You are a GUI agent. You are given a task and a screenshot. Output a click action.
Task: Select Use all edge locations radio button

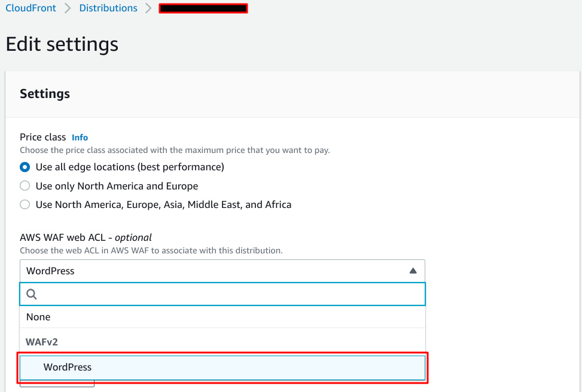(x=25, y=167)
